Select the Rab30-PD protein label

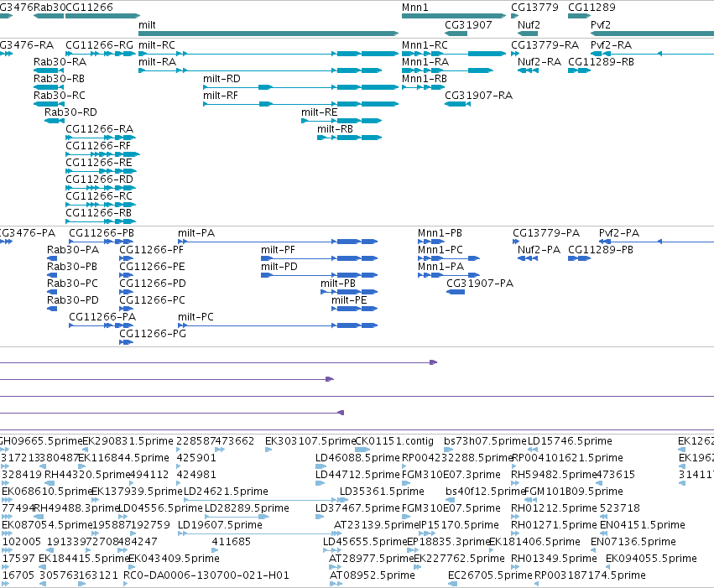pyautogui.click(x=73, y=301)
